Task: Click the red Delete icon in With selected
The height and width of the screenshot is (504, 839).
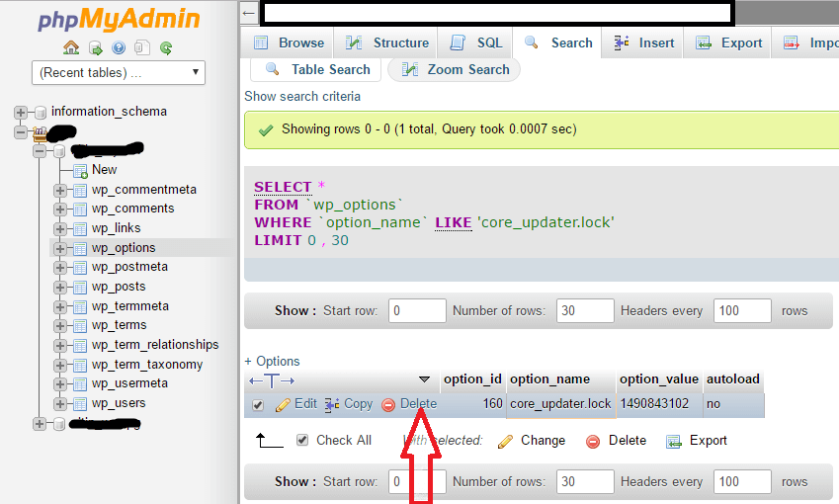Action: tap(592, 441)
